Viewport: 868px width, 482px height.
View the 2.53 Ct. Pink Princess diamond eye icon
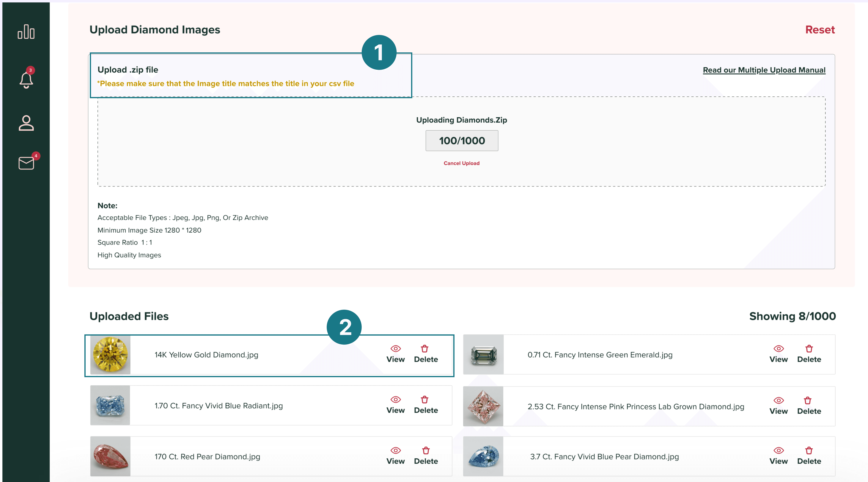[779, 401]
